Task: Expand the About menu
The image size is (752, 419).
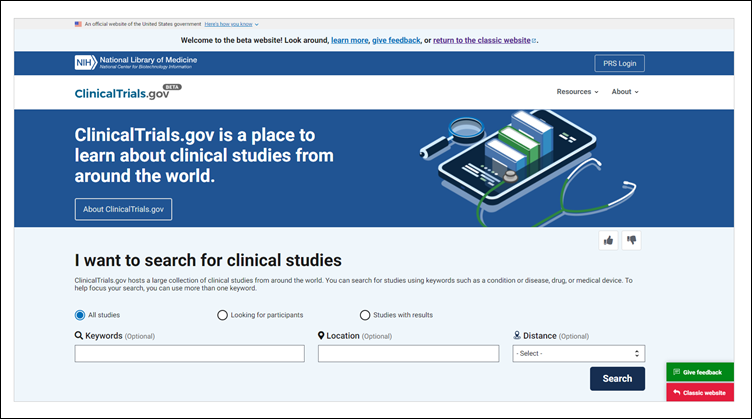Action: click(625, 92)
